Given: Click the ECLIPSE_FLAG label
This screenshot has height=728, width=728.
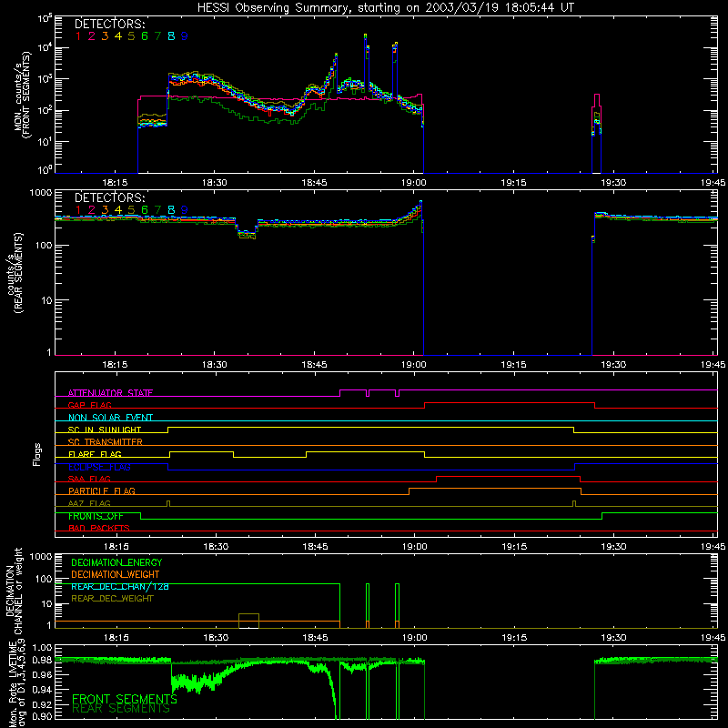Looking at the screenshot, I should (x=99, y=467).
